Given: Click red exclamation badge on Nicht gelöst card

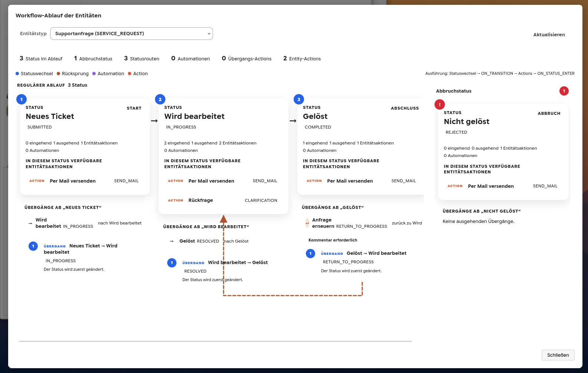Looking at the screenshot, I should 440,104.
